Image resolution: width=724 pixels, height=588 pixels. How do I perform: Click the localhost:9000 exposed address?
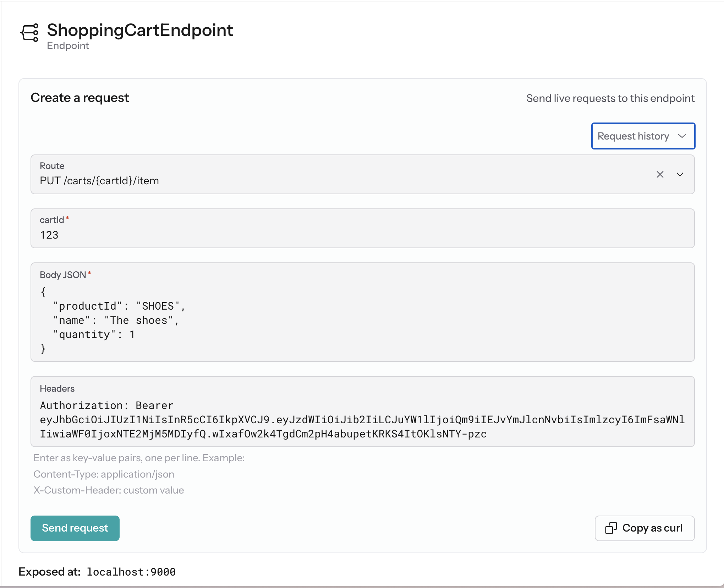131,572
